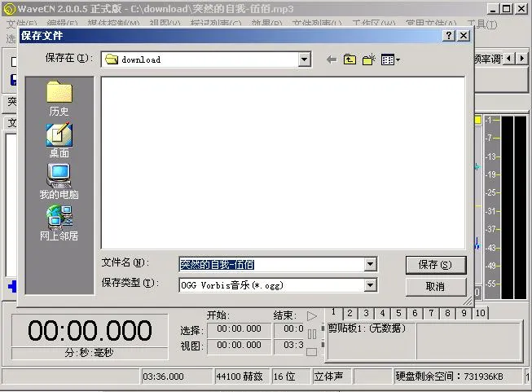Click the help question mark button
532x392 pixels.
click(449, 35)
